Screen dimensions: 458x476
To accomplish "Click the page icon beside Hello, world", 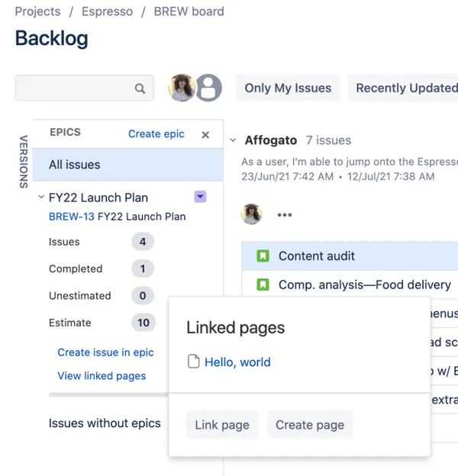I will point(193,362).
